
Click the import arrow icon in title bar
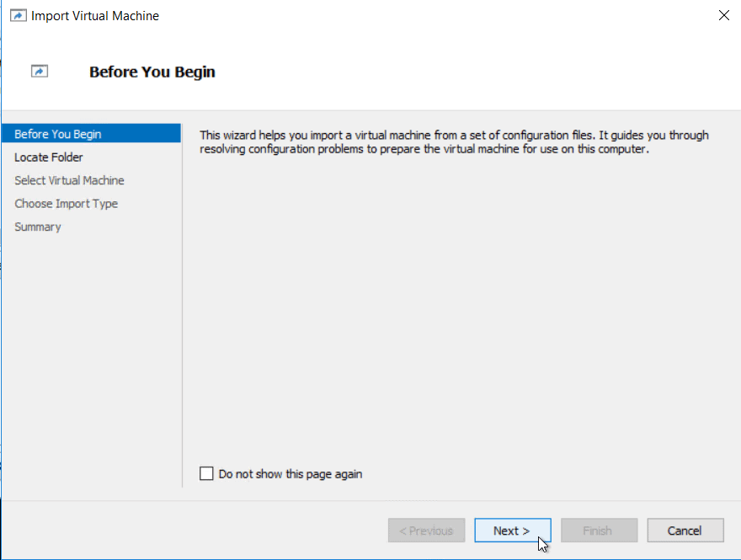(18, 15)
